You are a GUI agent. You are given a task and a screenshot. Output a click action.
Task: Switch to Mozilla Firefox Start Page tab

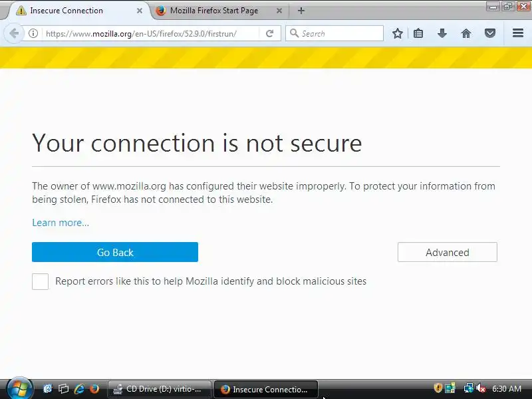click(220, 11)
